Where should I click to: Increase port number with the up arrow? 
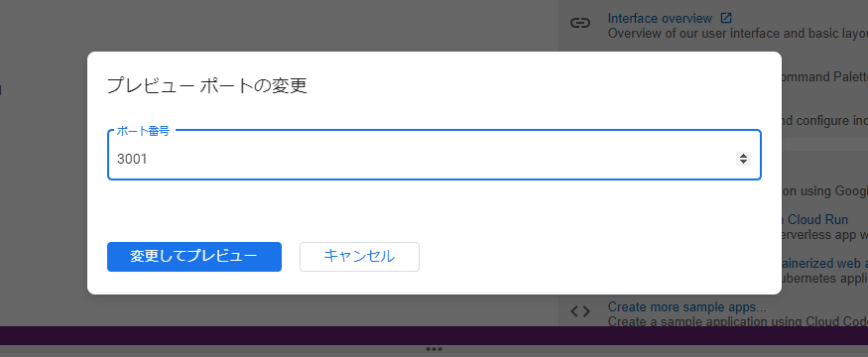[x=743, y=156]
